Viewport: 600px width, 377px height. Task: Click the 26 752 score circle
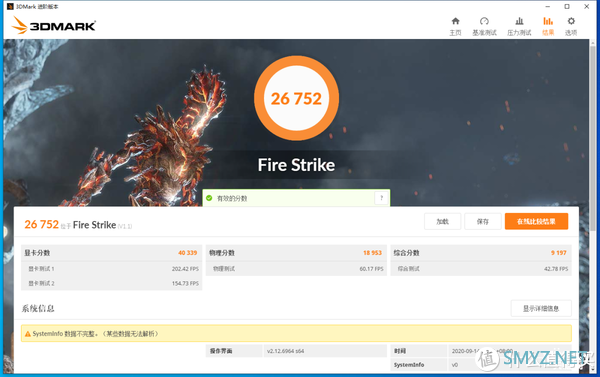point(296,98)
